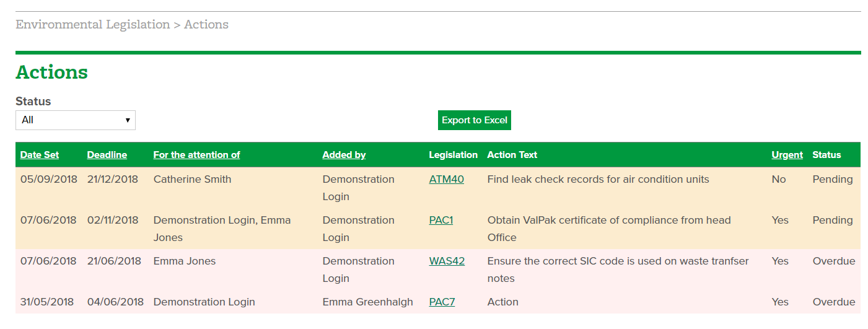Open the Status filter dropdown
The image size is (868, 329).
[x=76, y=120]
